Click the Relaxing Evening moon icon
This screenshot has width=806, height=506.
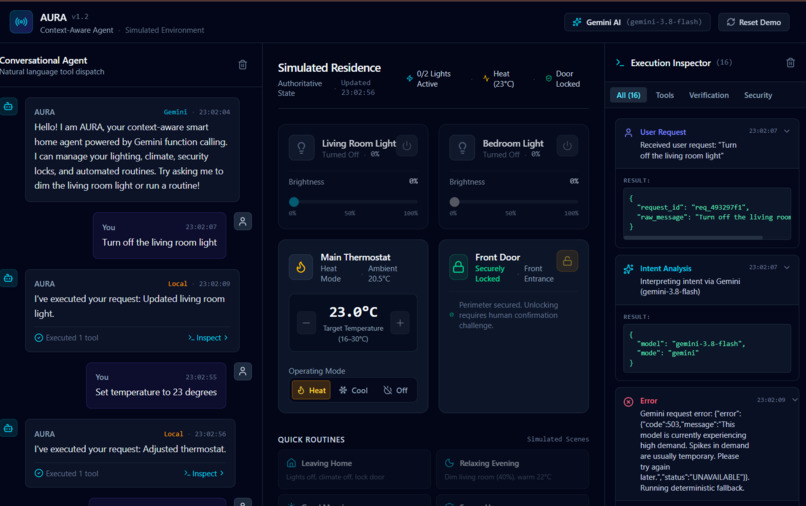pyautogui.click(x=449, y=463)
